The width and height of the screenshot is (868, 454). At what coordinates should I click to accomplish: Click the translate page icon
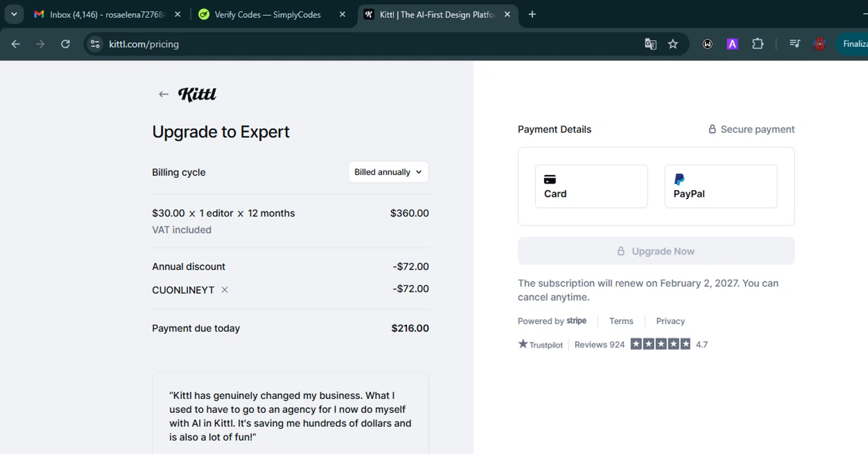[650, 44]
